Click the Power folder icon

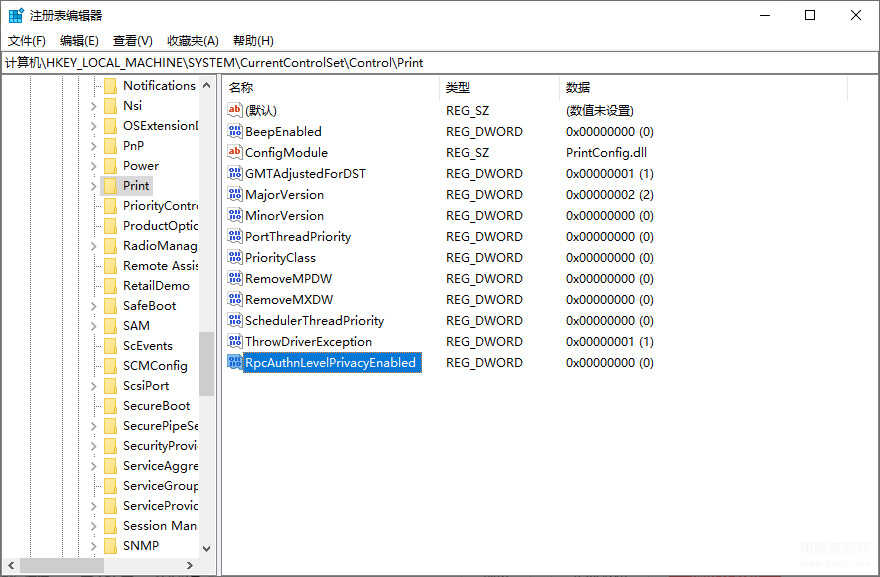pyautogui.click(x=111, y=166)
